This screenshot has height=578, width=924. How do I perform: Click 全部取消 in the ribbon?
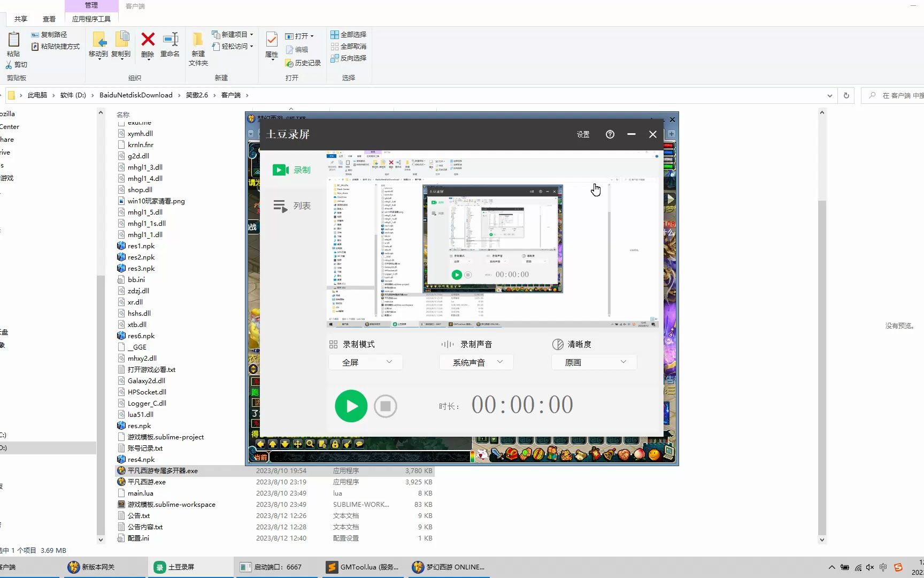point(349,47)
